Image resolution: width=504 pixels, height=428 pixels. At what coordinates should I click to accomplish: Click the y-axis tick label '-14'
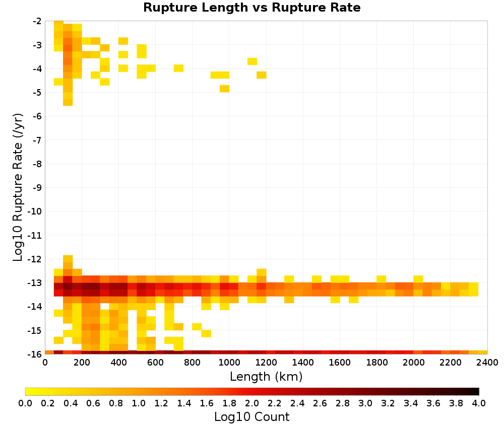tap(34, 307)
